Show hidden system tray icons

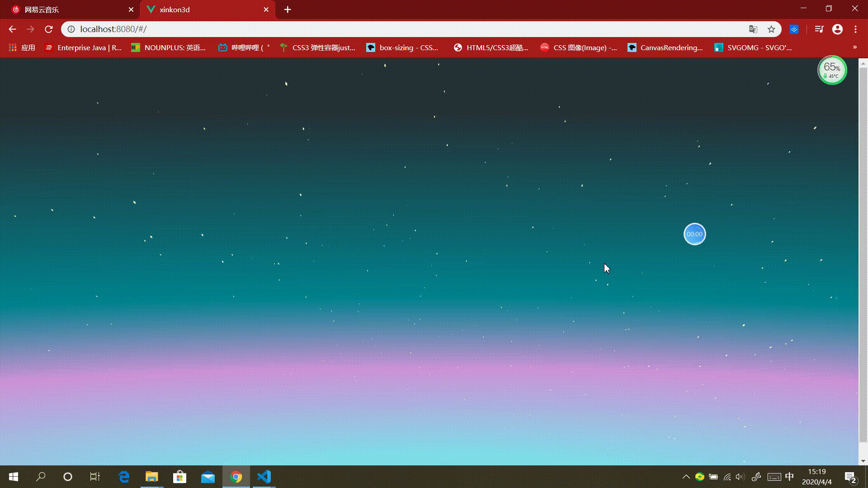pyautogui.click(x=686, y=477)
